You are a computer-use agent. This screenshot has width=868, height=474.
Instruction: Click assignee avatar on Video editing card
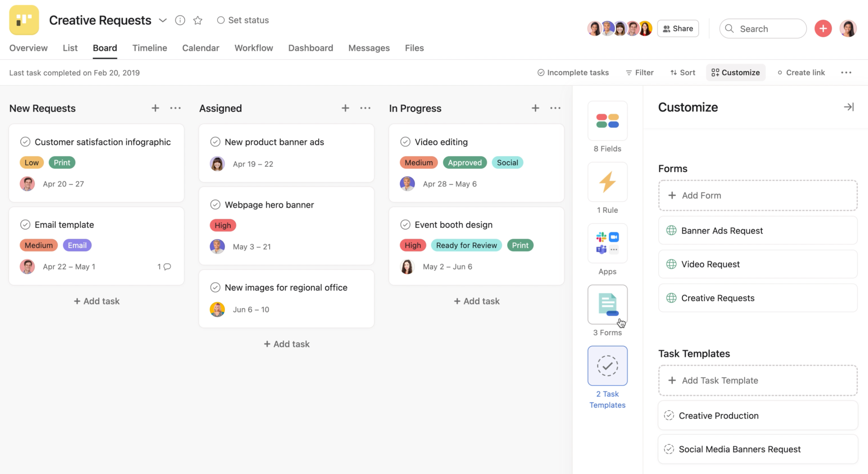pyautogui.click(x=407, y=184)
